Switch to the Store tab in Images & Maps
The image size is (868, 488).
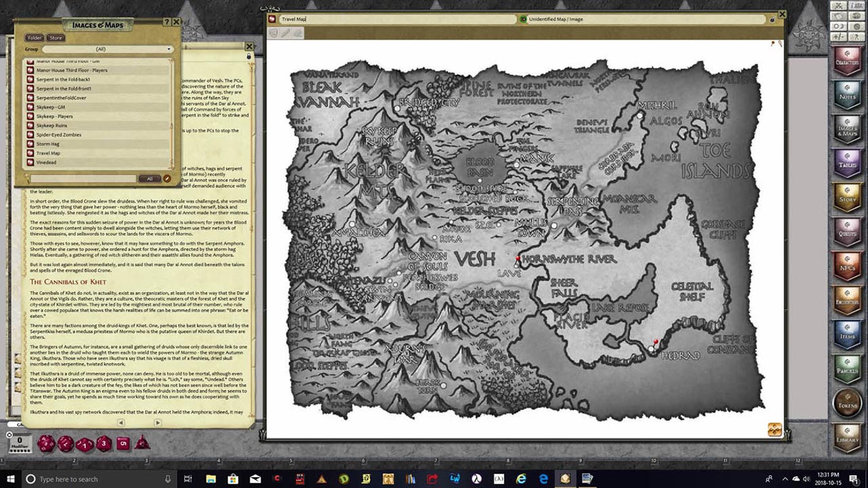click(56, 37)
